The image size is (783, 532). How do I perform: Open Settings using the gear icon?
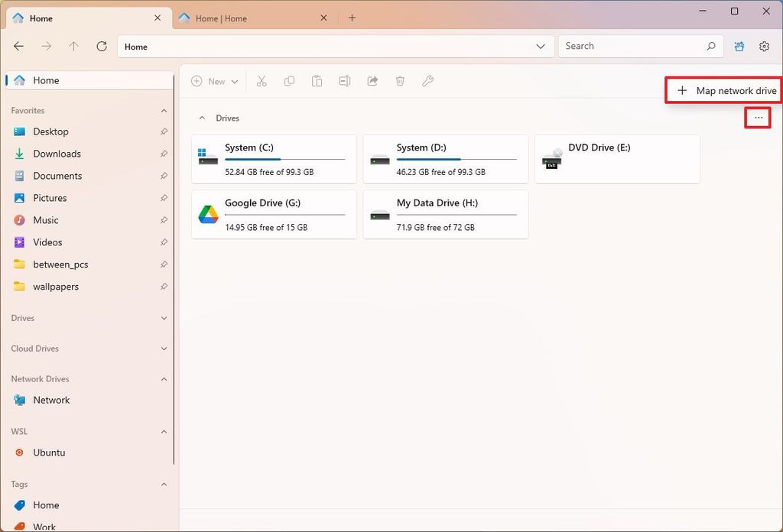pyautogui.click(x=764, y=46)
